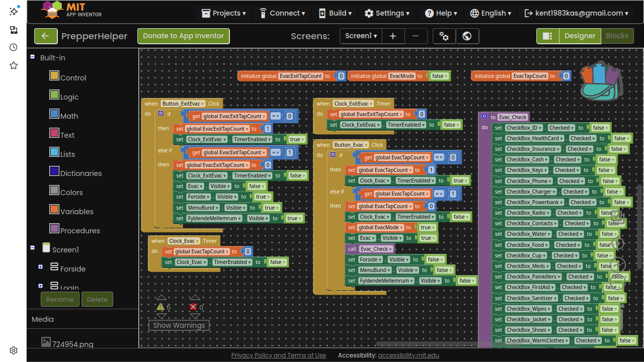Image resolution: width=644 pixels, height=362 pixels.
Task: Toggle the split view layout button
Action: point(547,36)
